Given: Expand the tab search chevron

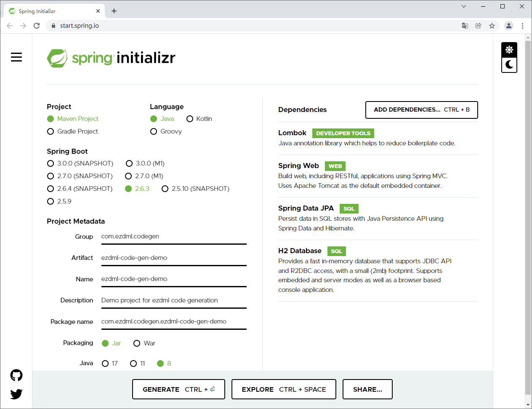Looking at the screenshot, I should [464, 6].
